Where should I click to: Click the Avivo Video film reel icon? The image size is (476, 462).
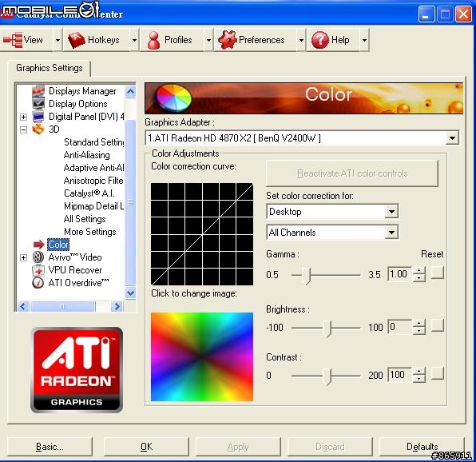coord(38,257)
